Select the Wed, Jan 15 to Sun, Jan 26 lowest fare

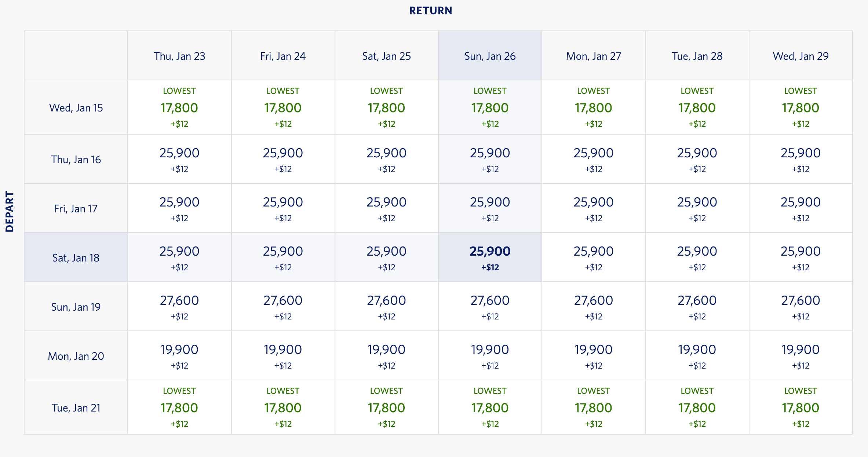490,107
